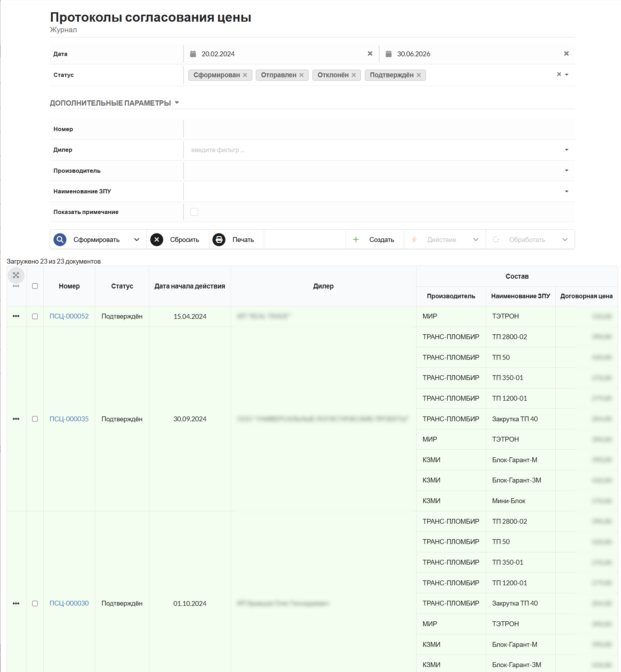This screenshot has height=672, width=621.
Task: Open the Производитель dropdown
Action: click(566, 171)
